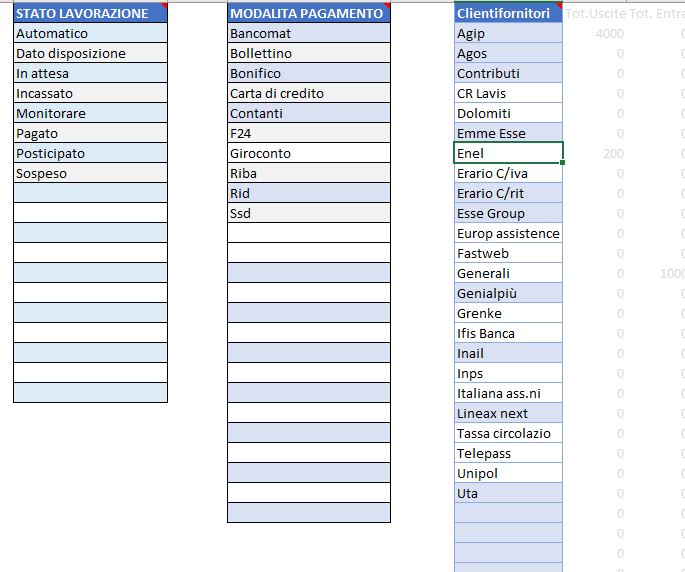
Task: Select the 'Inps' cell
Action: click(509, 374)
